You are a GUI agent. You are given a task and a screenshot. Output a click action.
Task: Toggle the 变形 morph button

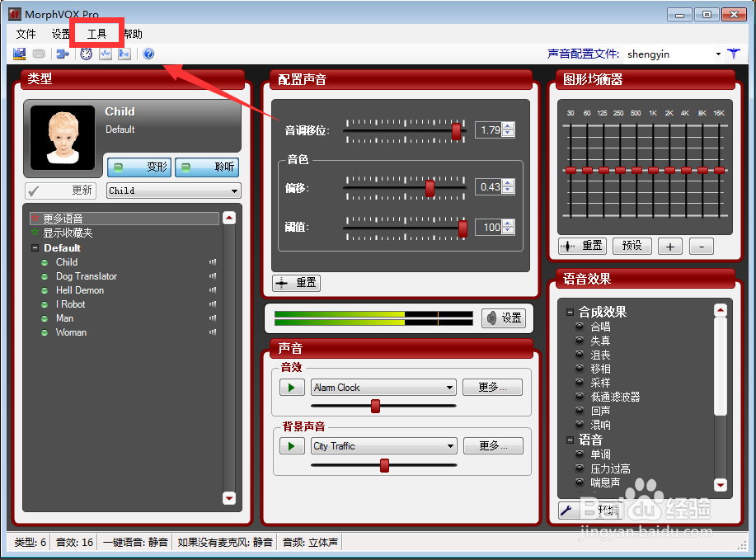(139, 167)
